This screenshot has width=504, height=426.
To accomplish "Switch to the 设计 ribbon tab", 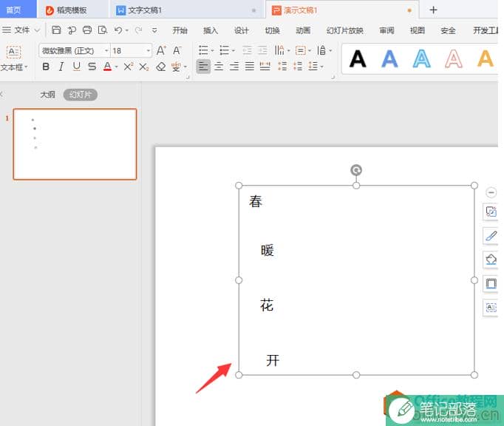I will [x=242, y=30].
